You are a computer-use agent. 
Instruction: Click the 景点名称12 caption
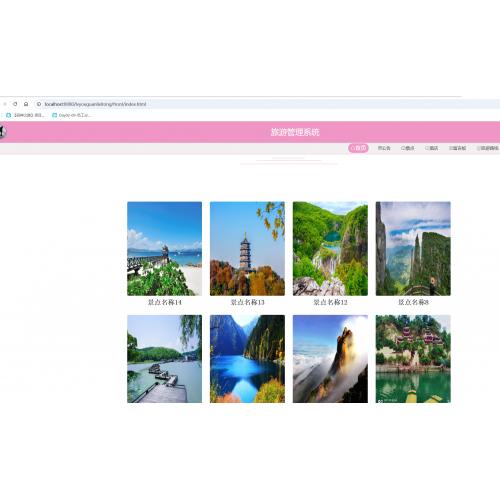pyautogui.click(x=330, y=302)
